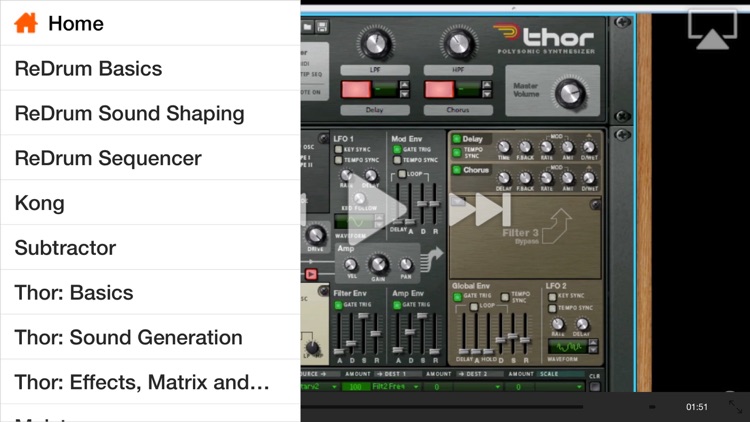Click the knob above the HPF label

[x=458, y=43]
